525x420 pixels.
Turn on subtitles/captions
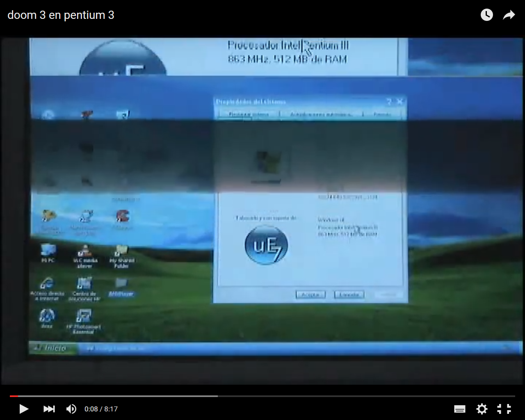460,409
